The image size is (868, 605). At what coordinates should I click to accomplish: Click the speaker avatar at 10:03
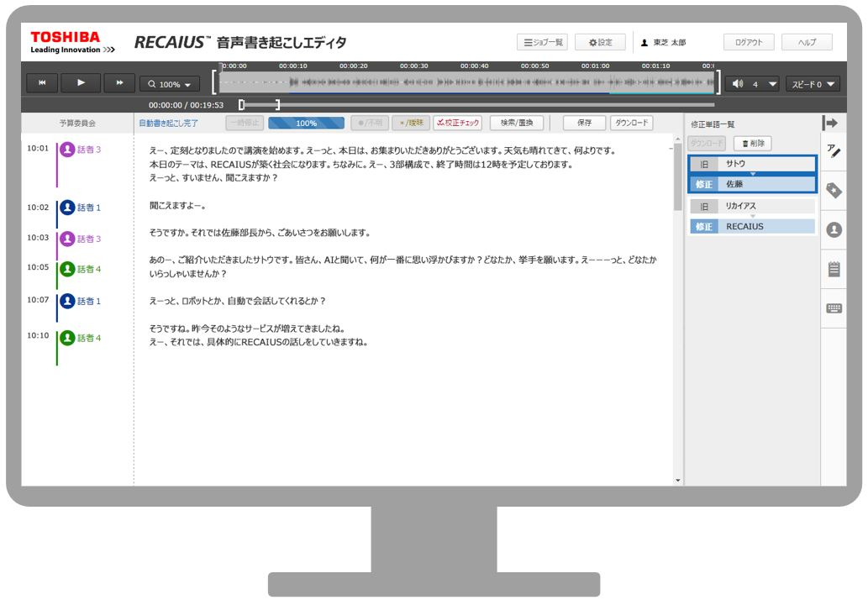[67, 239]
